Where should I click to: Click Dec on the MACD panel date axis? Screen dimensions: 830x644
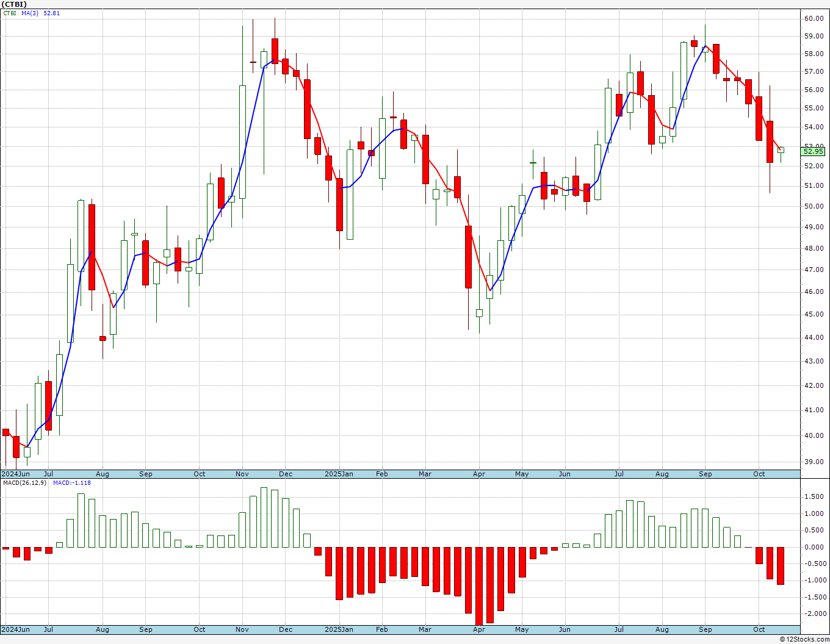(x=285, y=629)
